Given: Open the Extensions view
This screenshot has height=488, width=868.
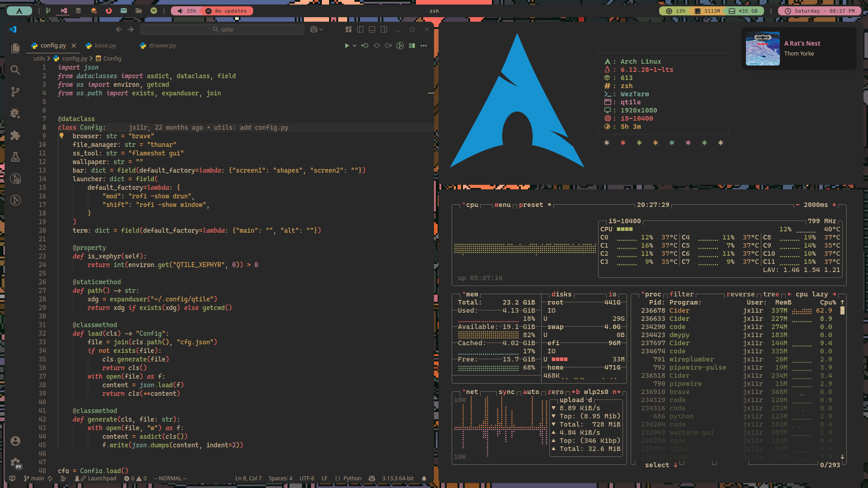Looking at the screenshot, I should pos(15,135).
